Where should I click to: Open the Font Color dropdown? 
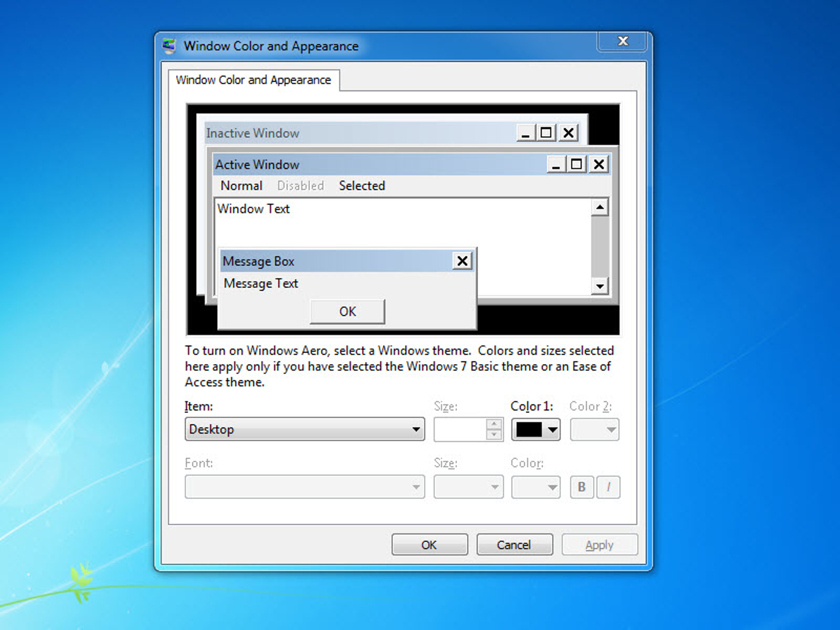(x=536, y=487)
